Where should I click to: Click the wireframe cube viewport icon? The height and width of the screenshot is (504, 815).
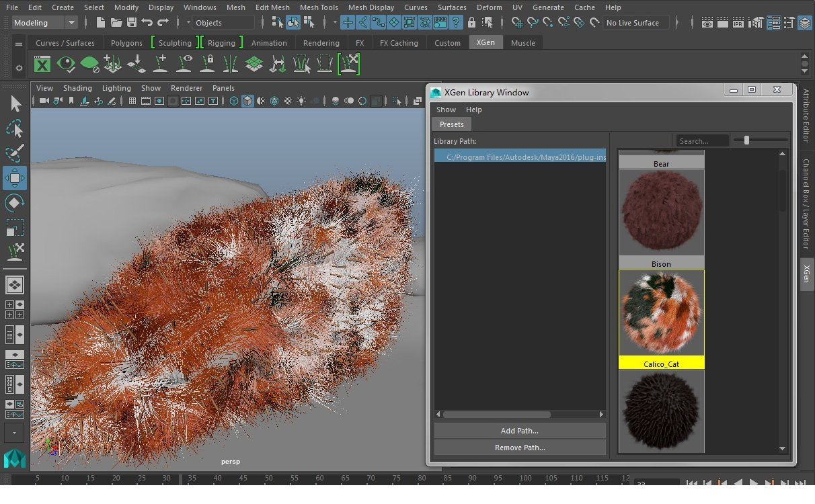233,101
